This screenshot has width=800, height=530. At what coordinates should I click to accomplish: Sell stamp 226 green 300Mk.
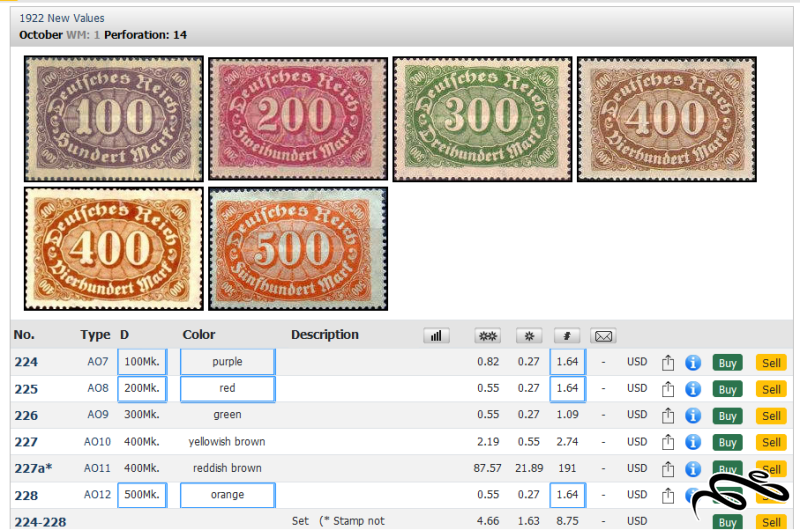(x=771, y=416)
